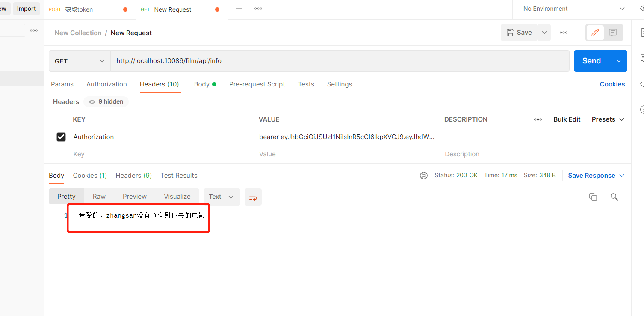
Task: Click the request URL field
Action: click(340, 61)
